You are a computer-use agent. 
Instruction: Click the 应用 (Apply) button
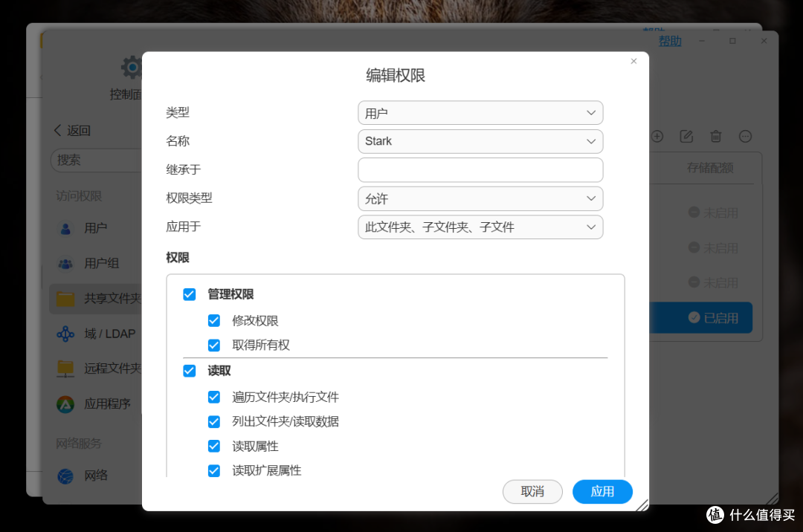coord(602,491)
